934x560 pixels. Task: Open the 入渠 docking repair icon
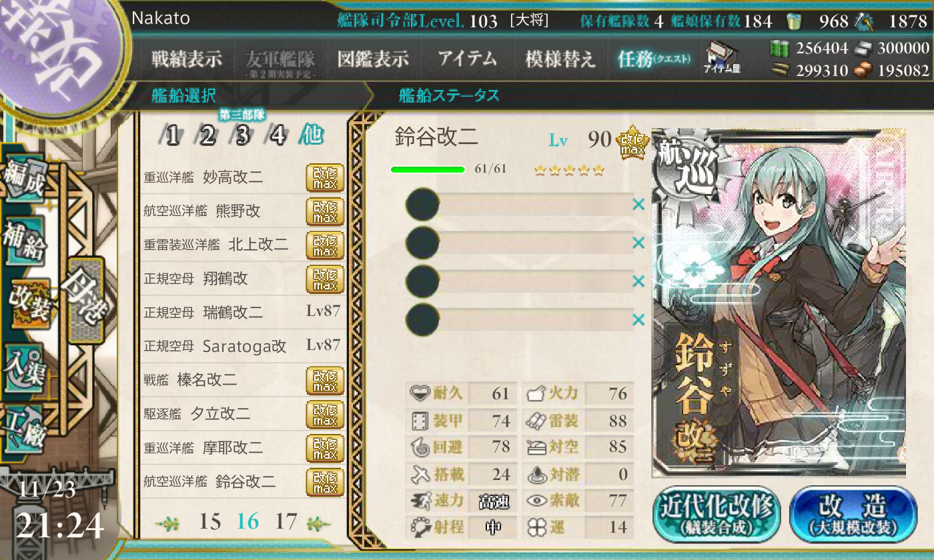[x=26, y=367]
